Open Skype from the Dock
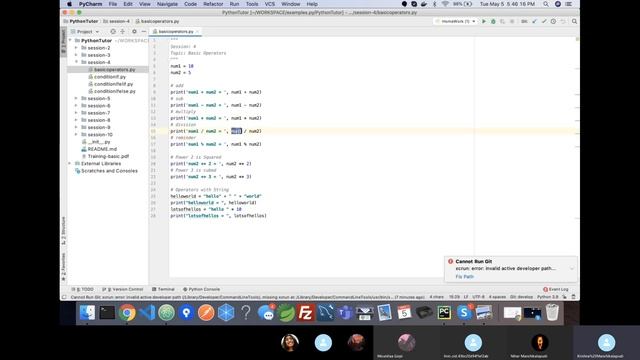The height and width of the screenshot is (360, 640). coord(464,313)
